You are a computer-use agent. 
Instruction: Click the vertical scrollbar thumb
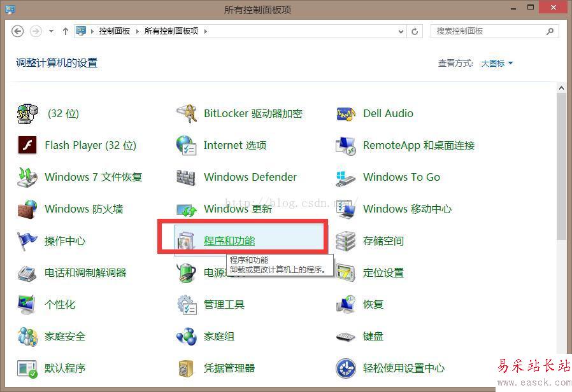click(561, 167)
